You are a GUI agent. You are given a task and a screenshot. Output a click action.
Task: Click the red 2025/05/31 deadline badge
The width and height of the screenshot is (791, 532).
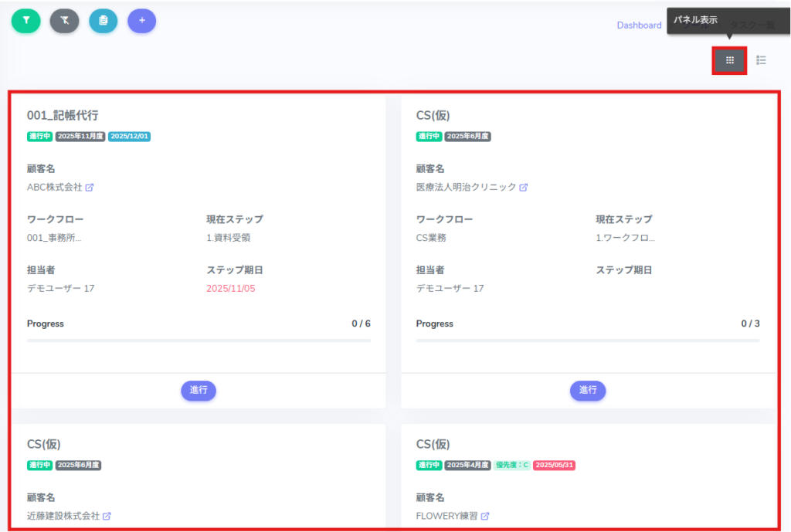click(555, 466)
